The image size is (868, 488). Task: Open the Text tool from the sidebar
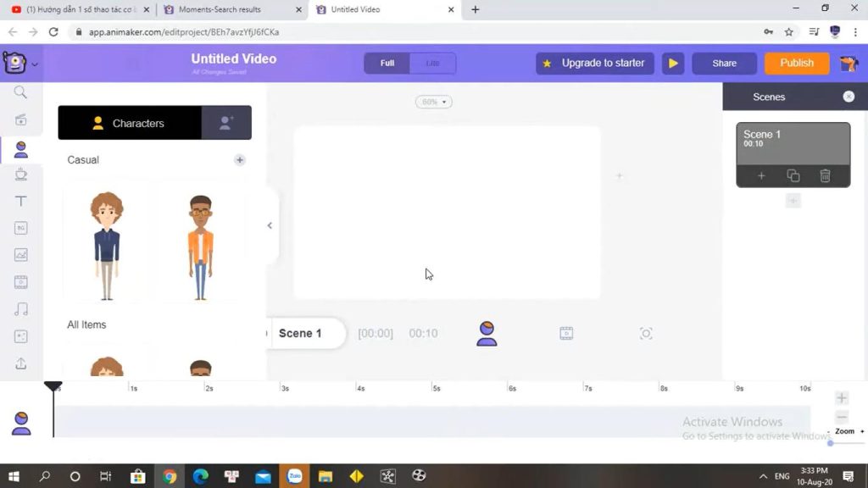pyautogui.click(x=21, y=201)
